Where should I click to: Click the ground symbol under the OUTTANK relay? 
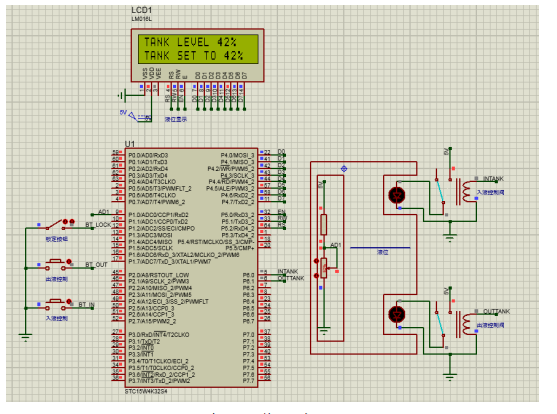click(450, 377)
